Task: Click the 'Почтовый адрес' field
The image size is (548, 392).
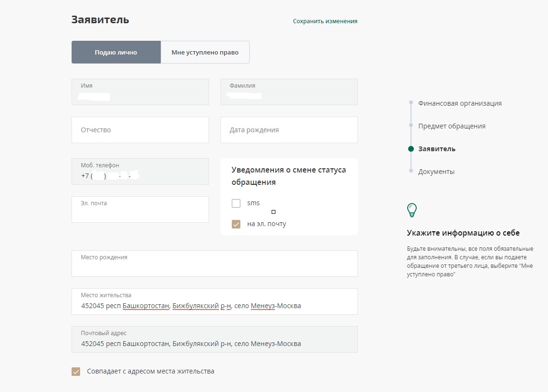Action: (x=214, y=342)
